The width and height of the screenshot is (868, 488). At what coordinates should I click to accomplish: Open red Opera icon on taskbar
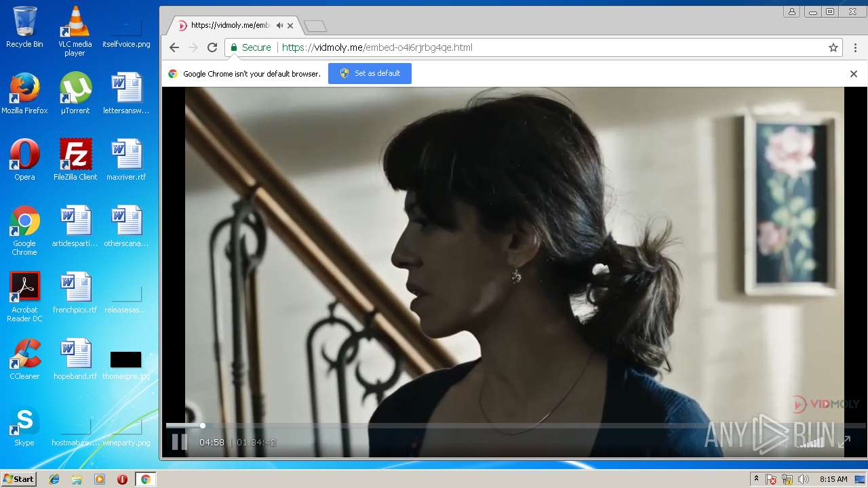pos(122,479)
